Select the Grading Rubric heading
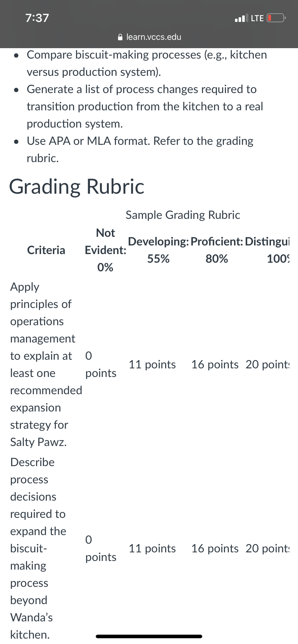 (77, 187)
